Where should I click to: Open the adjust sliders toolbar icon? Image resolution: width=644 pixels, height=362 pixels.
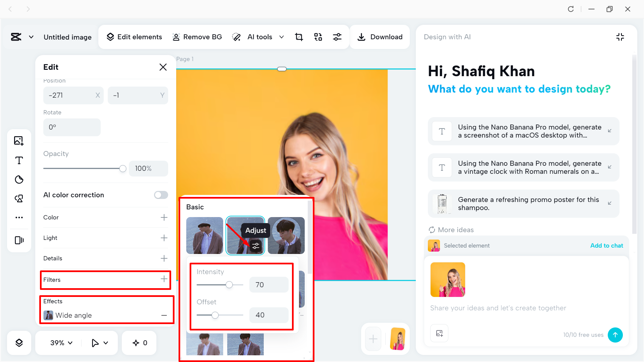pyautogui.click(x=337, y=37)
